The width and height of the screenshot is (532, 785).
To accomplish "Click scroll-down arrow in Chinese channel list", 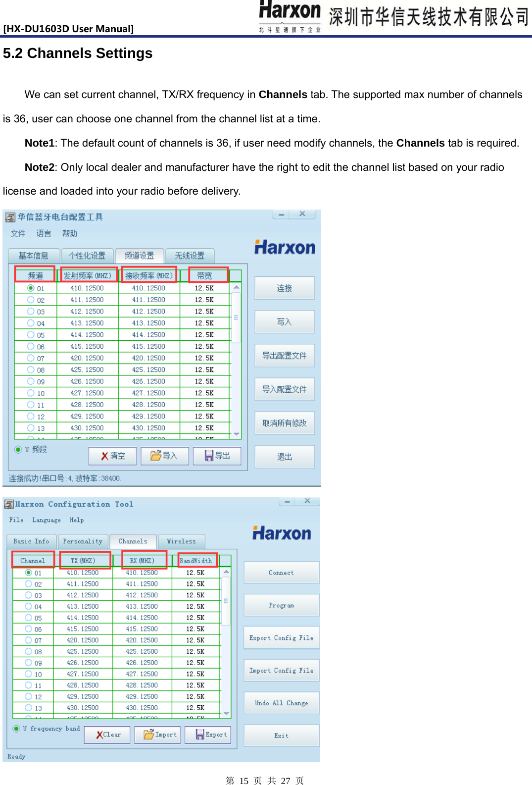I will click(x=236, y=434).
